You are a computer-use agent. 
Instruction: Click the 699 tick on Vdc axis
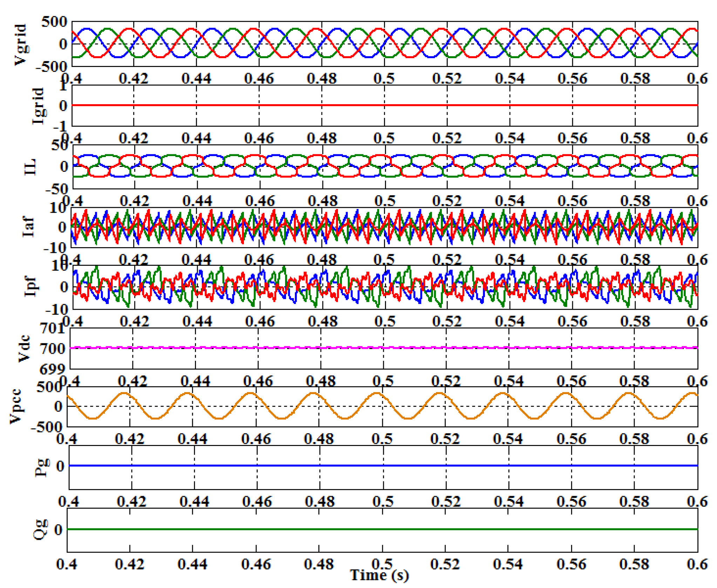point(53,369)
